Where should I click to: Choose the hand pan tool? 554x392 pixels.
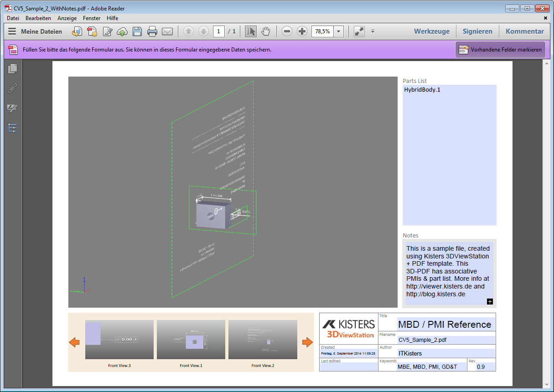click(266, 31)
